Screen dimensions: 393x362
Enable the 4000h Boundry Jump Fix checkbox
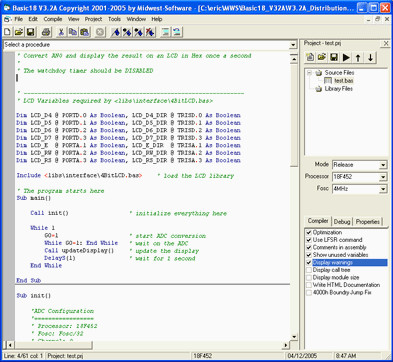click(309, 292)
